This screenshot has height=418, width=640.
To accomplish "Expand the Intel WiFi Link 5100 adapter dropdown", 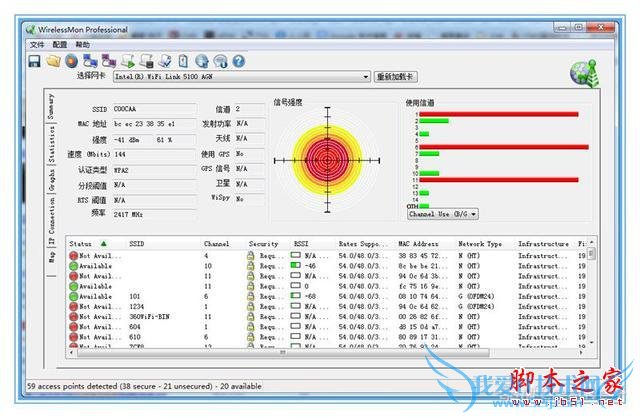I will pos(365,77).
